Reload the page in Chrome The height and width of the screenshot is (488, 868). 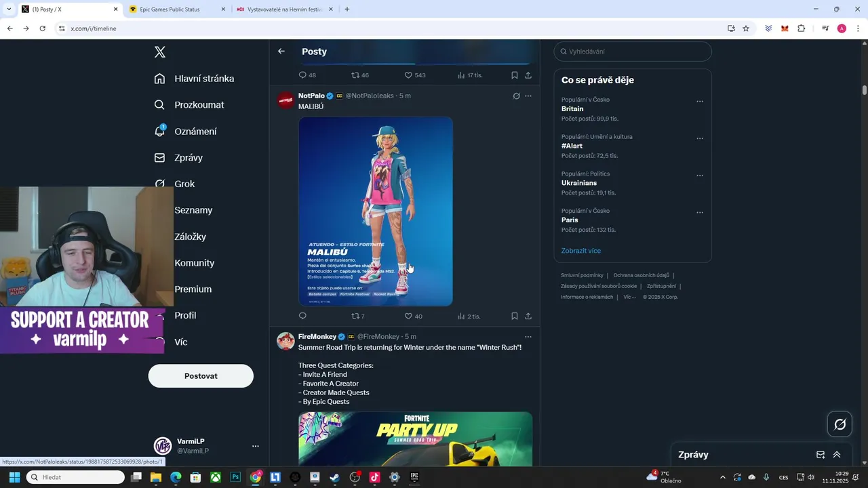[42, 28]
